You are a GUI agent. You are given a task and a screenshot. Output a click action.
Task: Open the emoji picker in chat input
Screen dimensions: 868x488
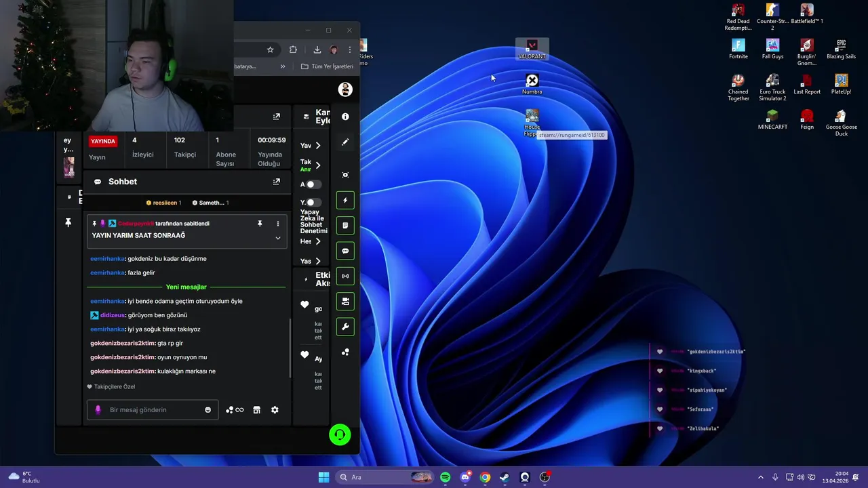coord(208,410)
